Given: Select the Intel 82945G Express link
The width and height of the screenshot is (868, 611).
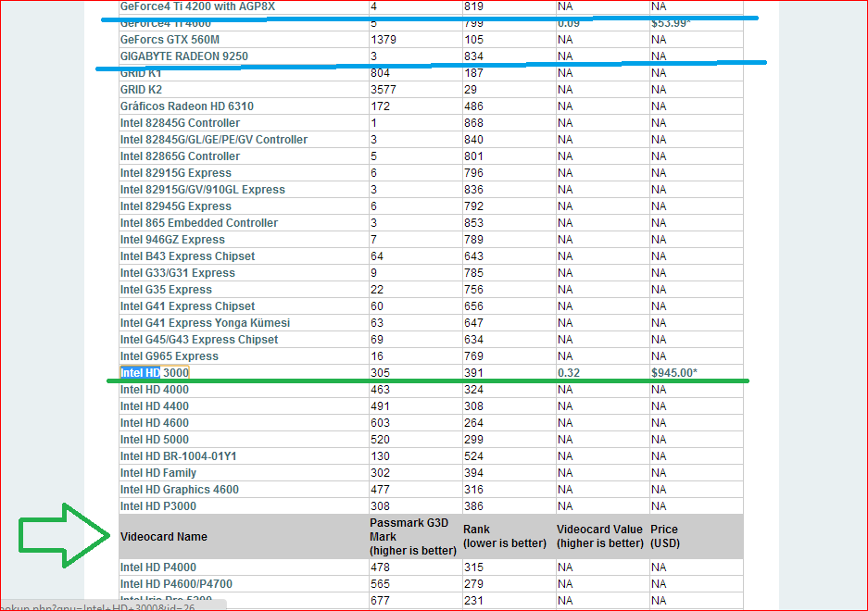Looking at the screenshot, I should click(x=176, y=206).
